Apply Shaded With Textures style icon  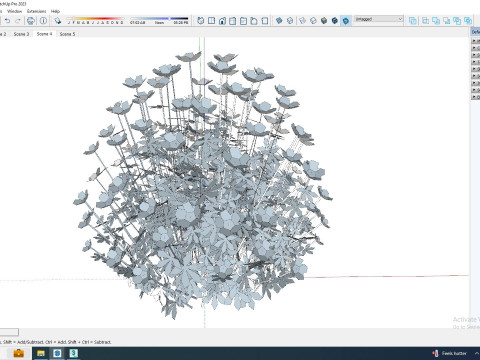pos(335,21)
